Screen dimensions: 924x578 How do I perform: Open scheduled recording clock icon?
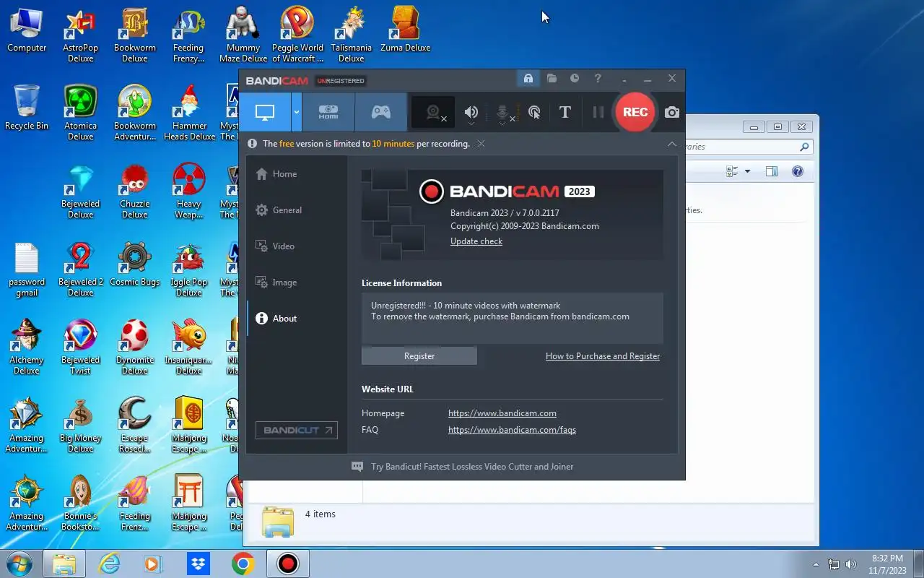(x=575, y=78)
